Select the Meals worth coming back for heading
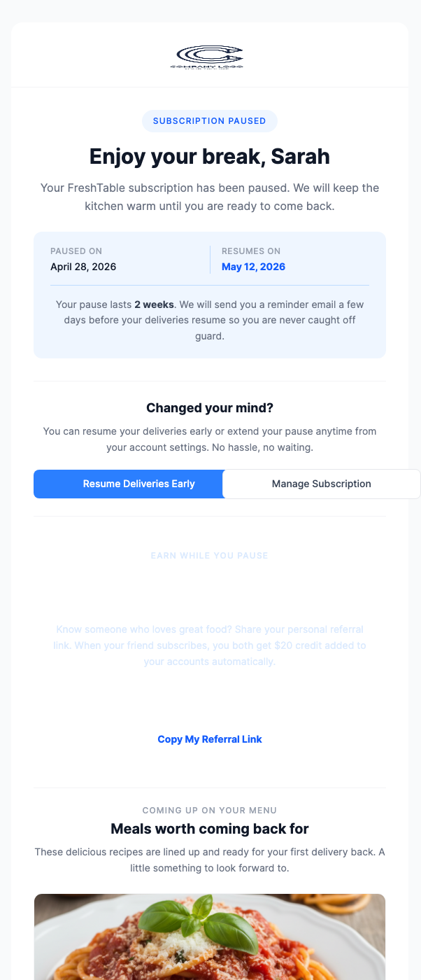The image size is (421, 980). tap(209, 828)
